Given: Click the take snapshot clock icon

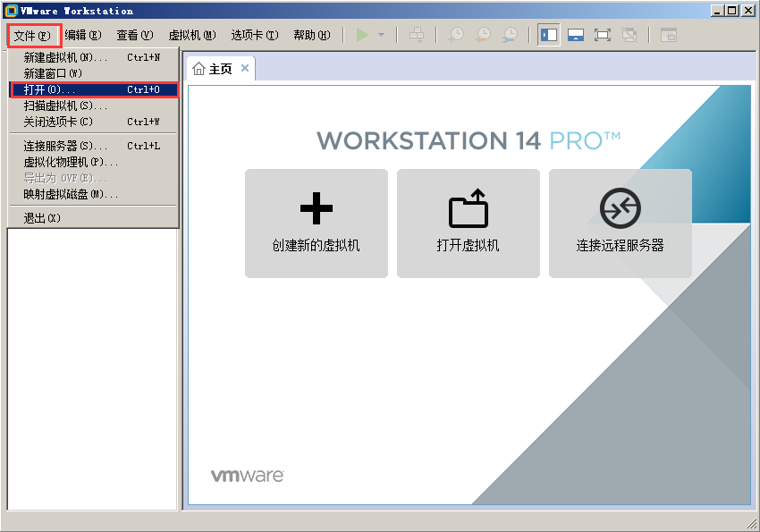Looking at the screenshot, I should click(x=456, y=35).
